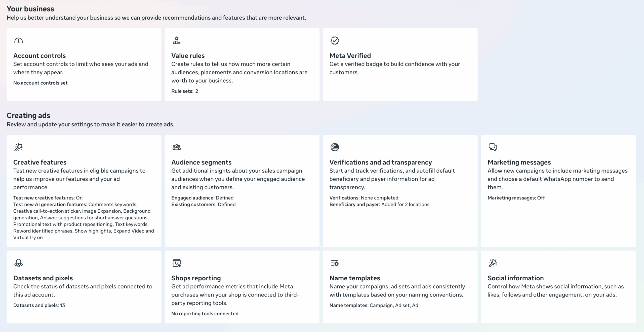Open the Meta Verified card title
The width and height of the screenshot is (644, 332).
click(350, 56)
